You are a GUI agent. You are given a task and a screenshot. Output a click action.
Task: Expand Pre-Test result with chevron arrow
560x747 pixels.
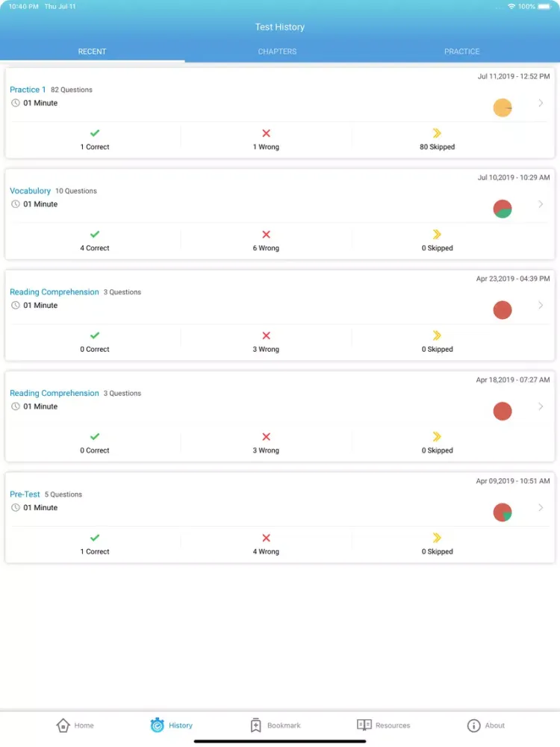point(541,508)
